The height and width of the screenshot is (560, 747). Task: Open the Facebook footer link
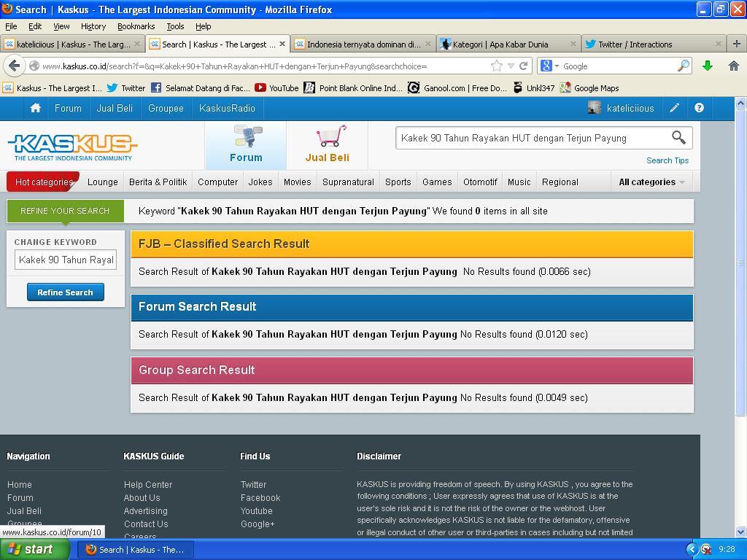(260, 497)
